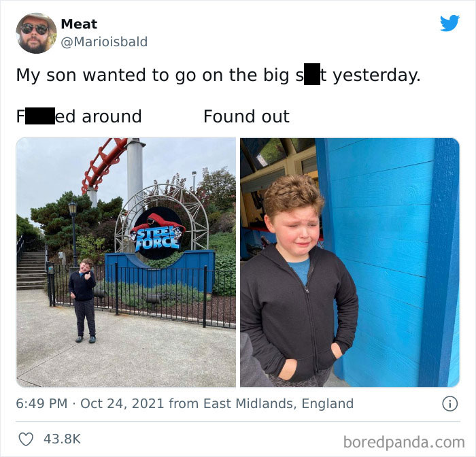Open the Steel Force roller coaster photo
This screenshot has width=476, height=457.
pos(126,263)
